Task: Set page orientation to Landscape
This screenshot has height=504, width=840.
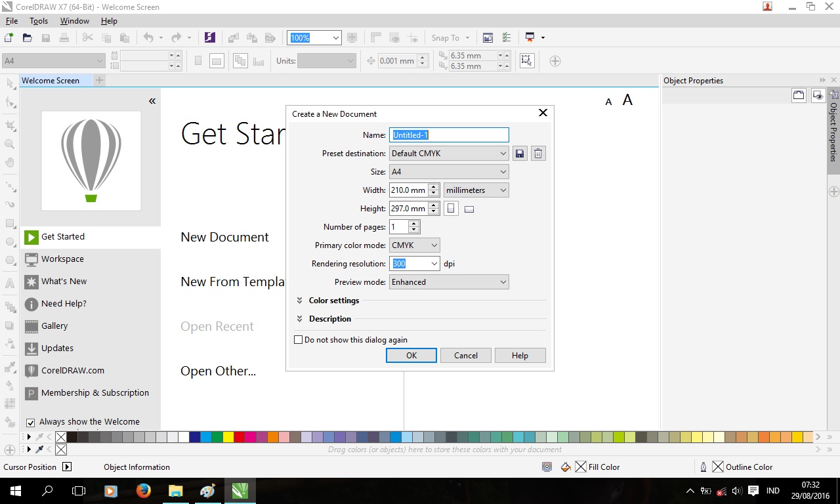Action: 469,209
